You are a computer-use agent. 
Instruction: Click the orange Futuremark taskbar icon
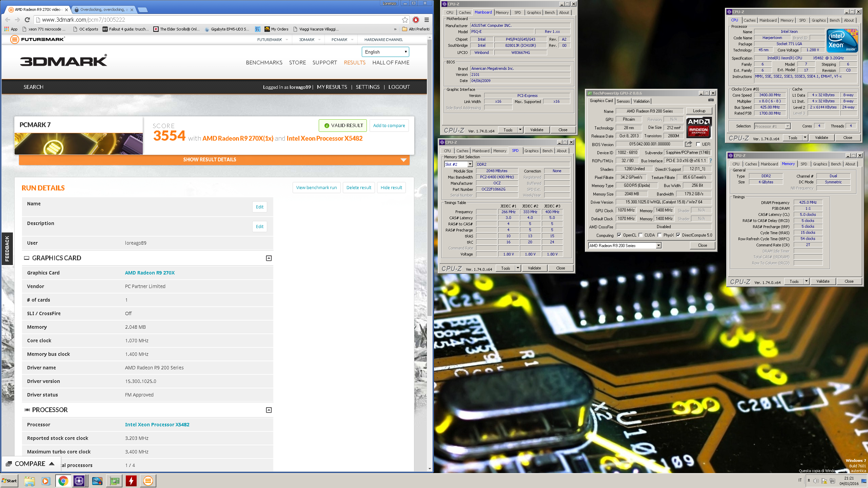pos(148,481)
